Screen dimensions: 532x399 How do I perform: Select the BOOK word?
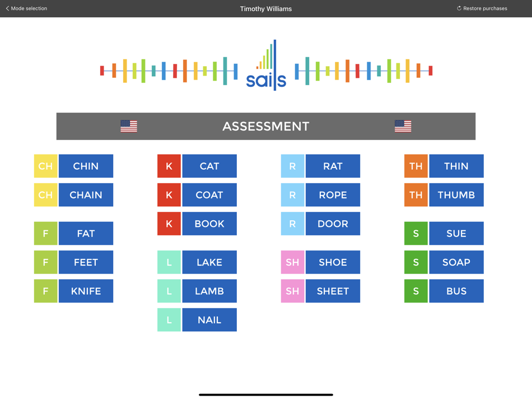click(209, 224)
